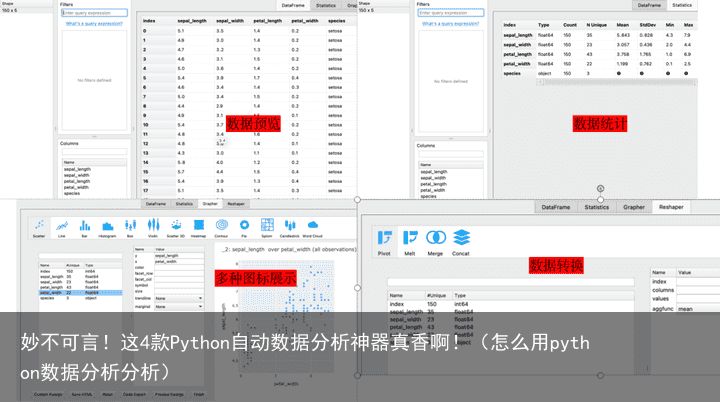Open DataFrame tab in the Reshaper window
The height and width of the screenshot is (402, 720).
(x=556, y=207)
